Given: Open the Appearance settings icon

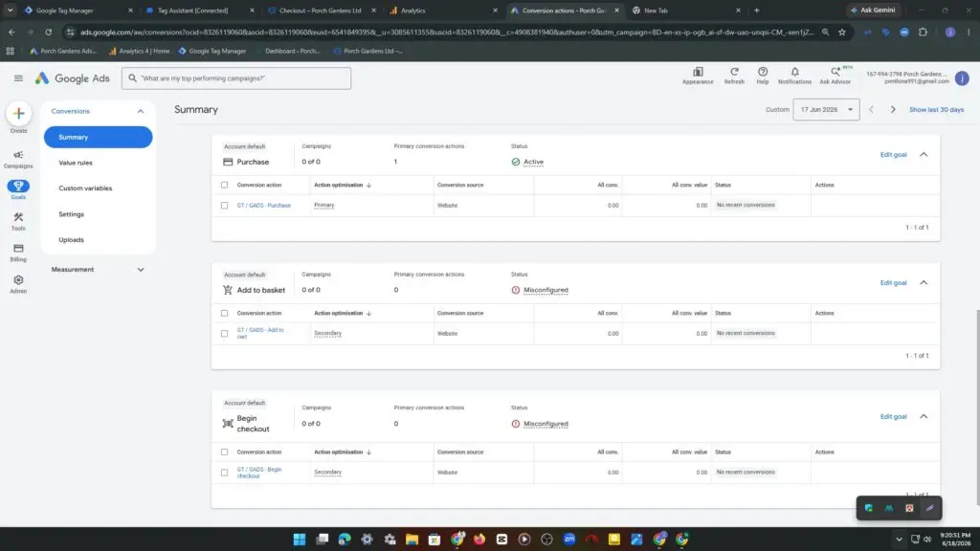Looking at the screenshot, I should pos(698,76).
